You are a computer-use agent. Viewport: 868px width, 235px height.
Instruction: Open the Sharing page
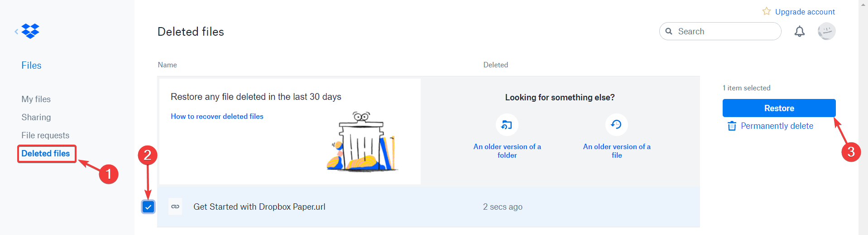[36, 117]
